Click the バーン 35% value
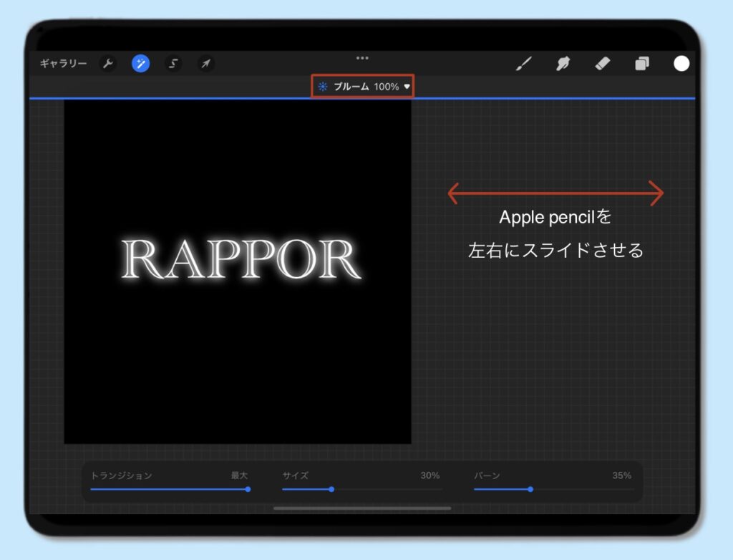Screen dimensions: 733x560 (x=622, y=475)
